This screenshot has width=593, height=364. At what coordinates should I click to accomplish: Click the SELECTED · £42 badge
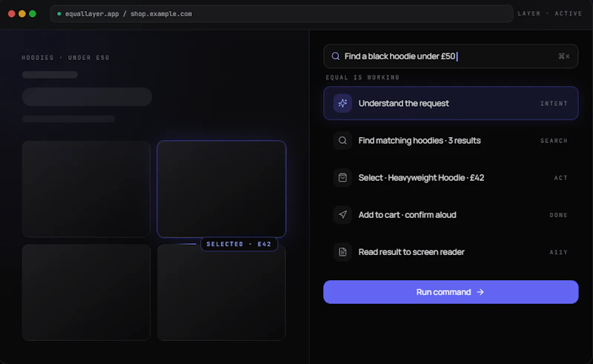pyautogui.click(x=239, y=244)
